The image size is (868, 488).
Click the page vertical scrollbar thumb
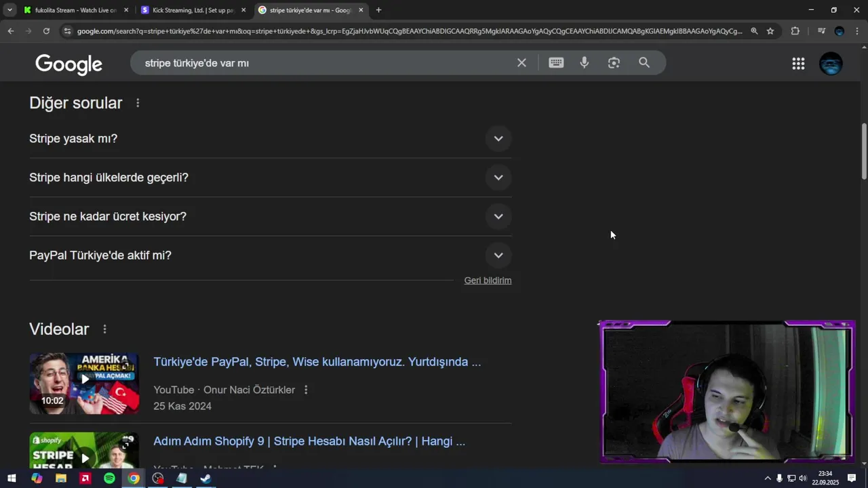(864, 152)
